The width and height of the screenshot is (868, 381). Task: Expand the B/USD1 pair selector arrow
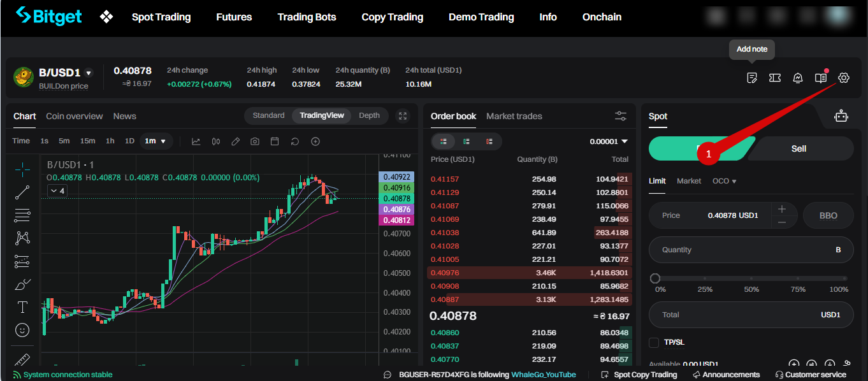(x=89, y=73)
